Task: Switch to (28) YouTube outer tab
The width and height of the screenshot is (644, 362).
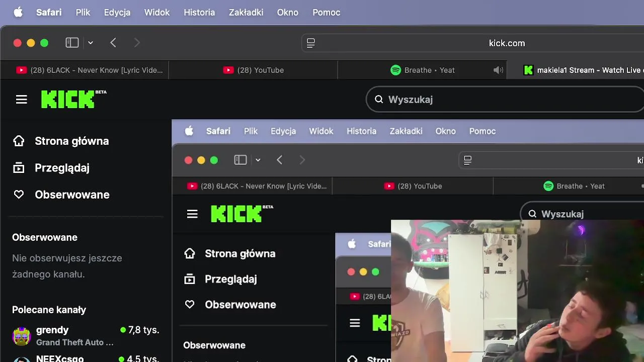Action: pos(253,70)
